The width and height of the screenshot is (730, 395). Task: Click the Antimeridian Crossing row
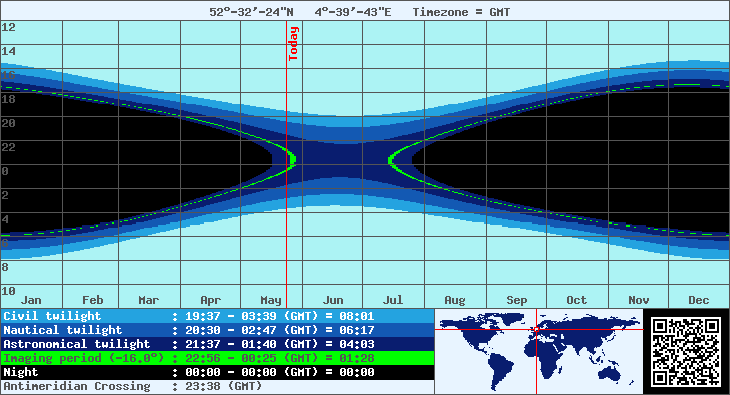click(217, 386)
